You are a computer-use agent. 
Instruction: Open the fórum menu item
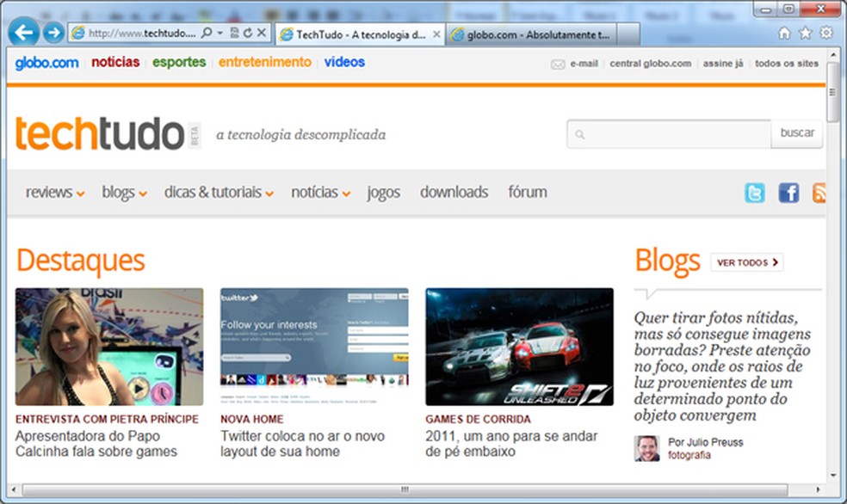[x=527, y=192]
